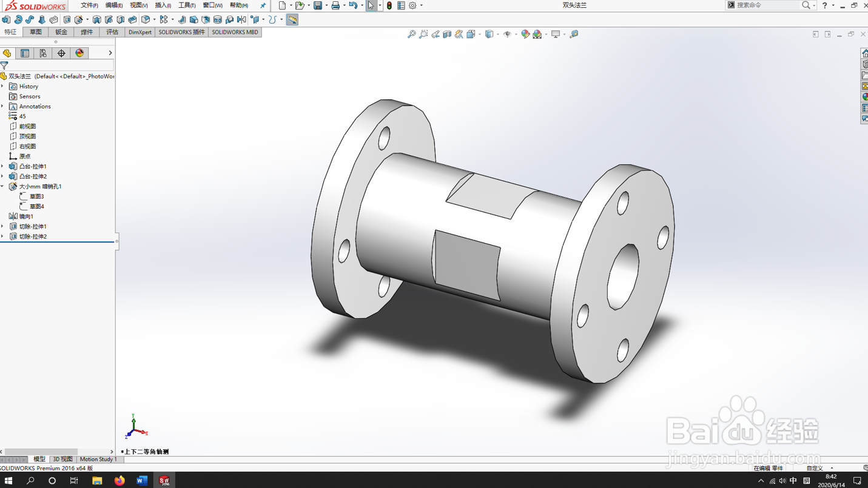This screenshot has height=488, width=868.
Task: Open the DisplayManager color-ball tab
Action: (79, 53)
